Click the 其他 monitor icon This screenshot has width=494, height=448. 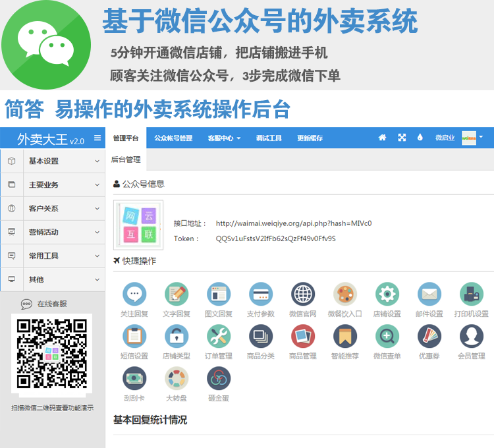coord(12,279)
